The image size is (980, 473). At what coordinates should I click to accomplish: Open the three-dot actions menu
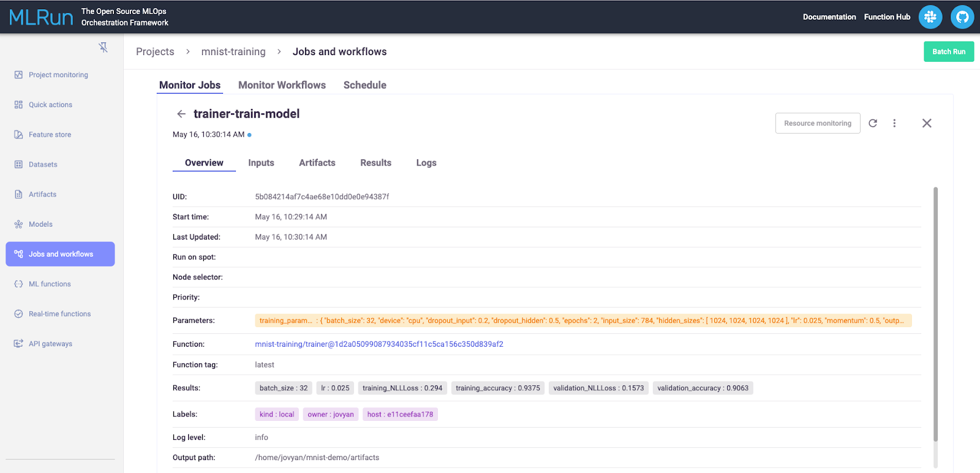(x=894, y=123)
